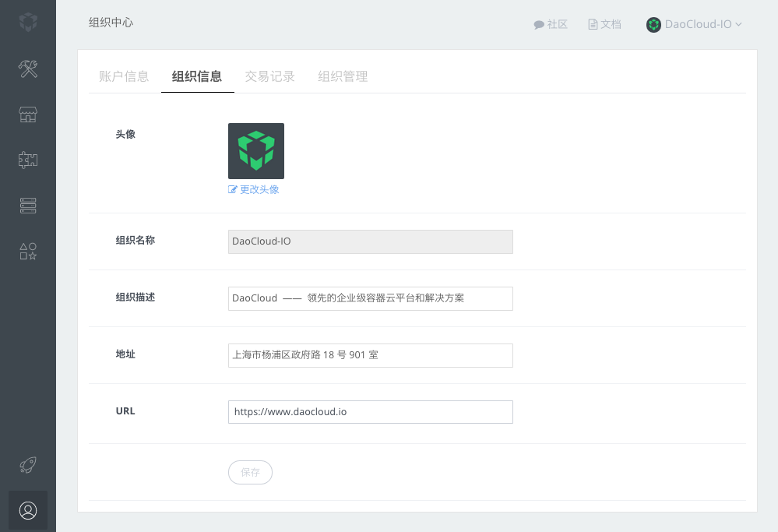The width and height of the screenshot is (778, 532).
Task: Click the 地址 label
Action: pos(125,354)
